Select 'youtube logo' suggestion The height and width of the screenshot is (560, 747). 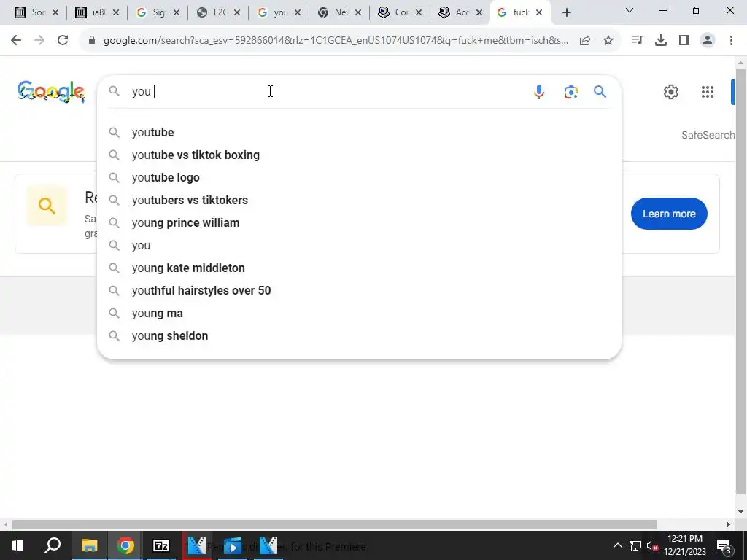coord(359,178)
